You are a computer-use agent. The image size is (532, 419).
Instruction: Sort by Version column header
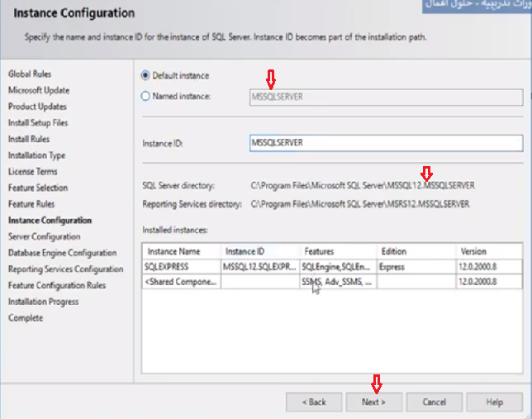coord(489,251)
